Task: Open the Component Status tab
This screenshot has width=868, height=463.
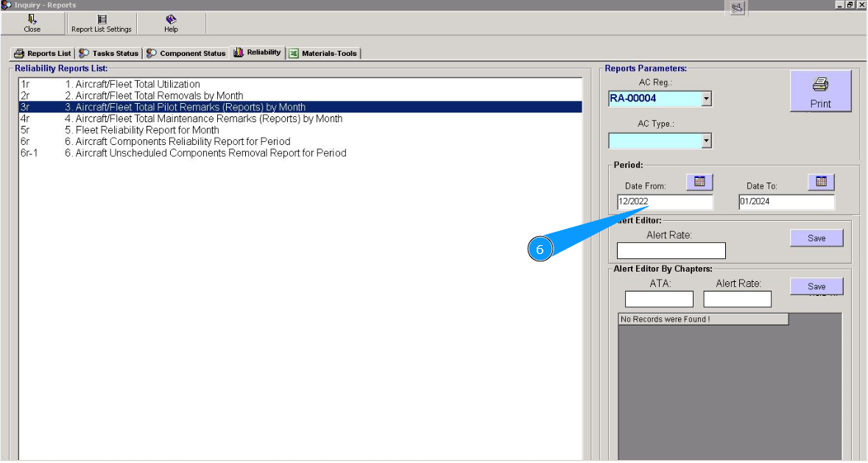Action: point(186,53)
